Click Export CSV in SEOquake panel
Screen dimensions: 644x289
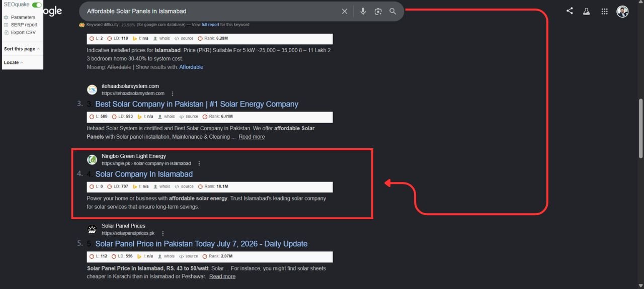pyautogui.click(x=23, y=32)
